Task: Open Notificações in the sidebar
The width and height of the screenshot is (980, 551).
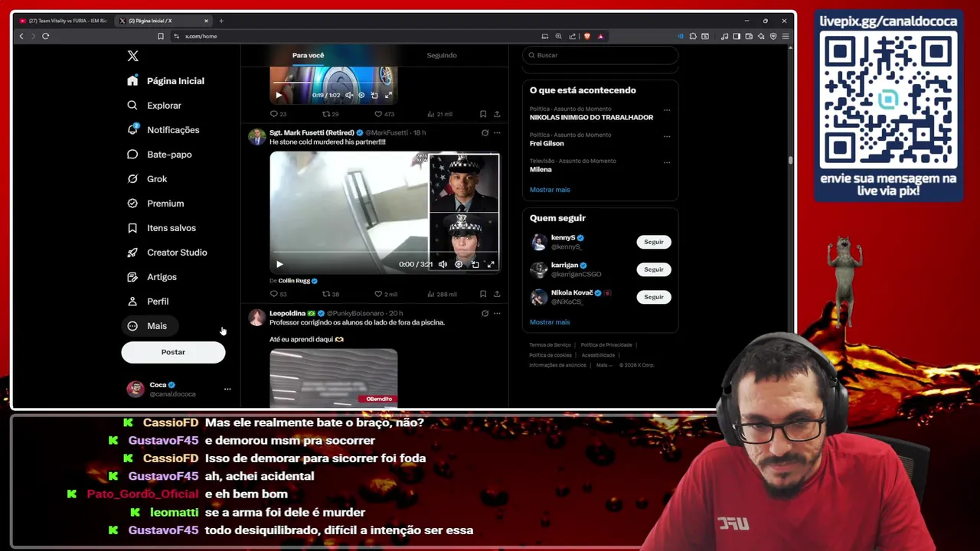Action: (x=163, y=130)
